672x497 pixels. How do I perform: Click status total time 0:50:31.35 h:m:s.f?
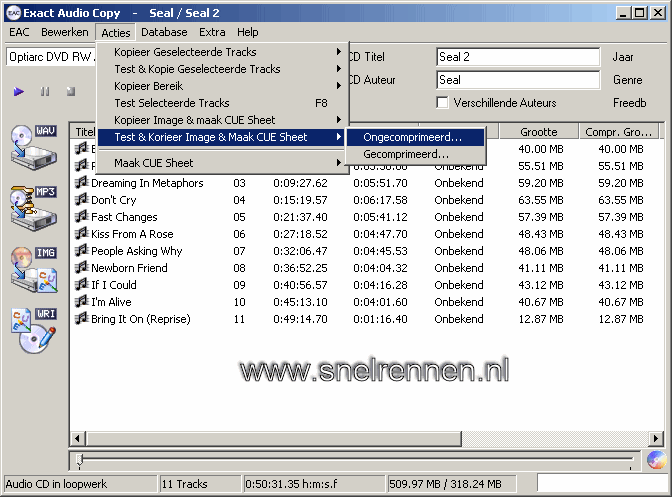point(314,484)
